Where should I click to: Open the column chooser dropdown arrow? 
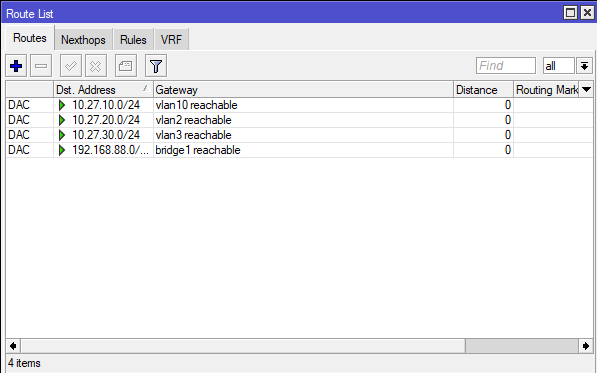586,89
